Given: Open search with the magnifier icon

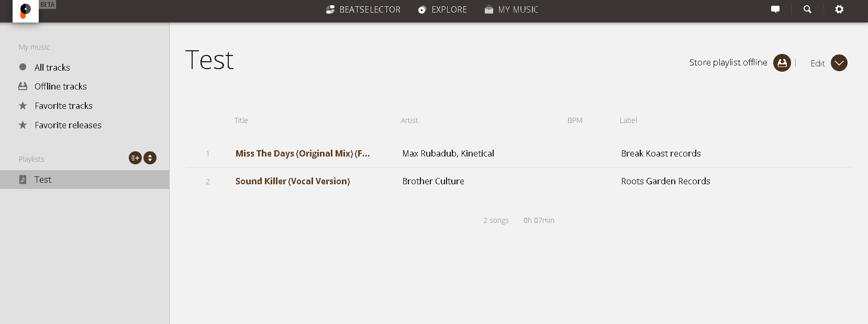Looking at the screenshot, I should pyautogui.click(x=807, y=9).
